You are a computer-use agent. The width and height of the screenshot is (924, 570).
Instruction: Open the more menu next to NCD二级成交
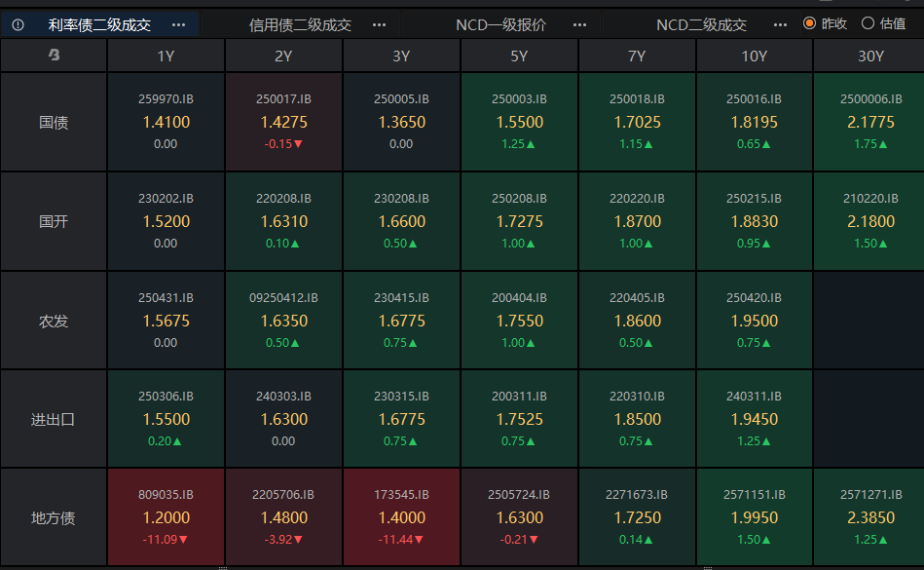pyautogui.click(x=780, y=24)
